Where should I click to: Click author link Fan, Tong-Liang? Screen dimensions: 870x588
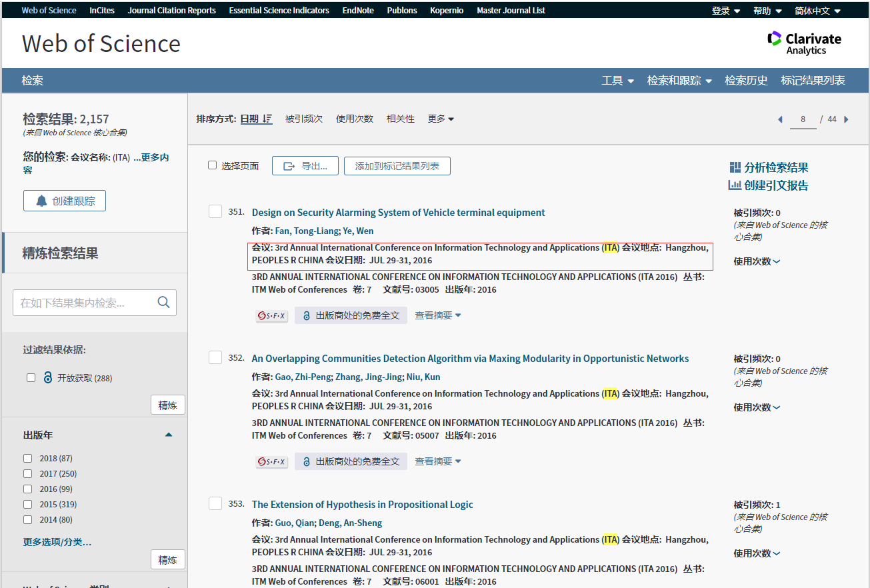[307, 231]
